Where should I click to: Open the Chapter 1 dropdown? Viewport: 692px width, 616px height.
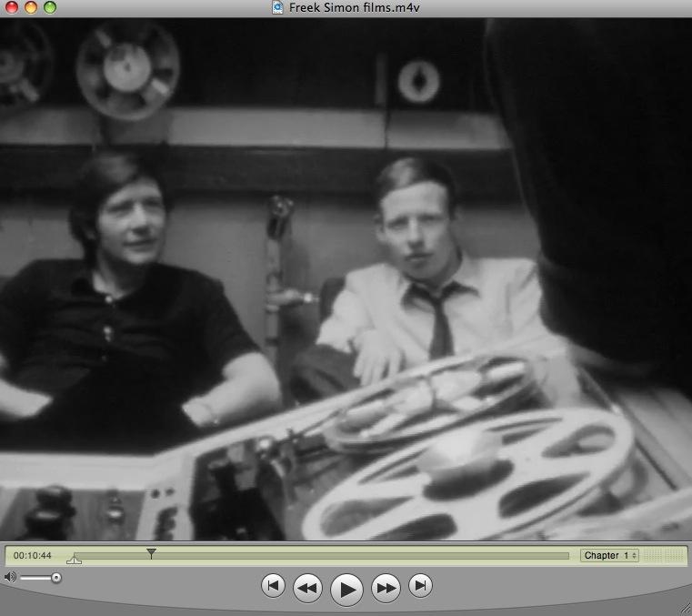coord(609,555)
